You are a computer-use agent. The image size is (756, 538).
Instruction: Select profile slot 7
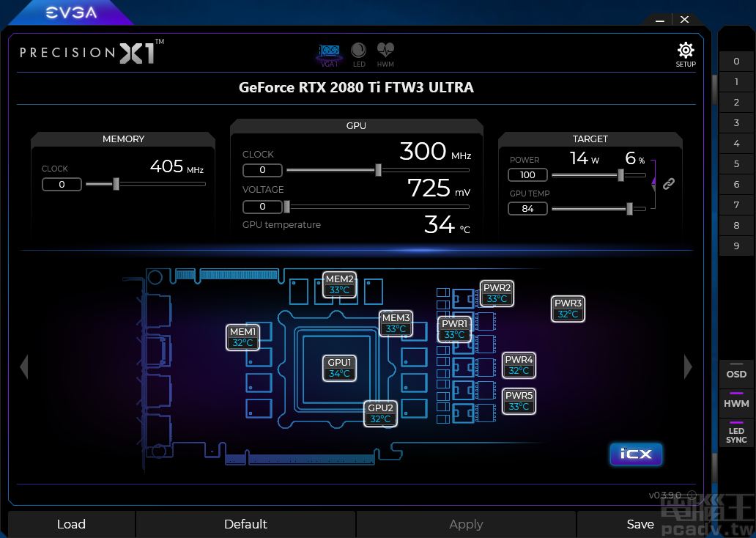tap(736, 204)
